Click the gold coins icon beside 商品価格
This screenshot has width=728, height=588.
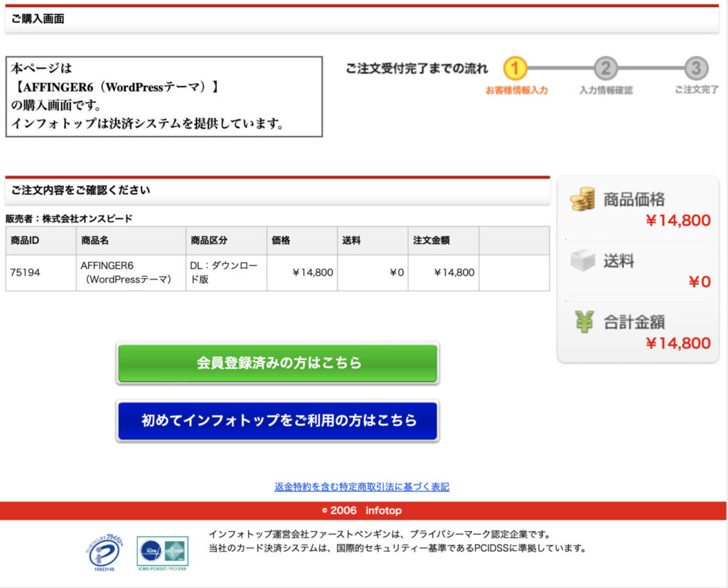click(583, 199)
